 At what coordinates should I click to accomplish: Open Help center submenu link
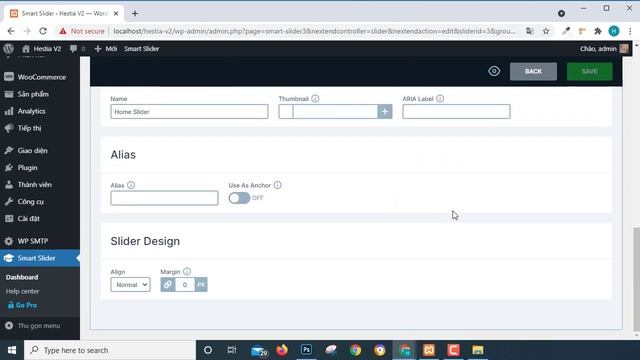22,291
